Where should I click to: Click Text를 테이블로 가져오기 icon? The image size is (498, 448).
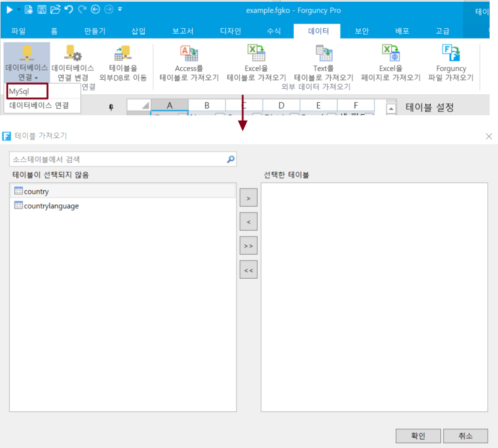coord(323,53)
